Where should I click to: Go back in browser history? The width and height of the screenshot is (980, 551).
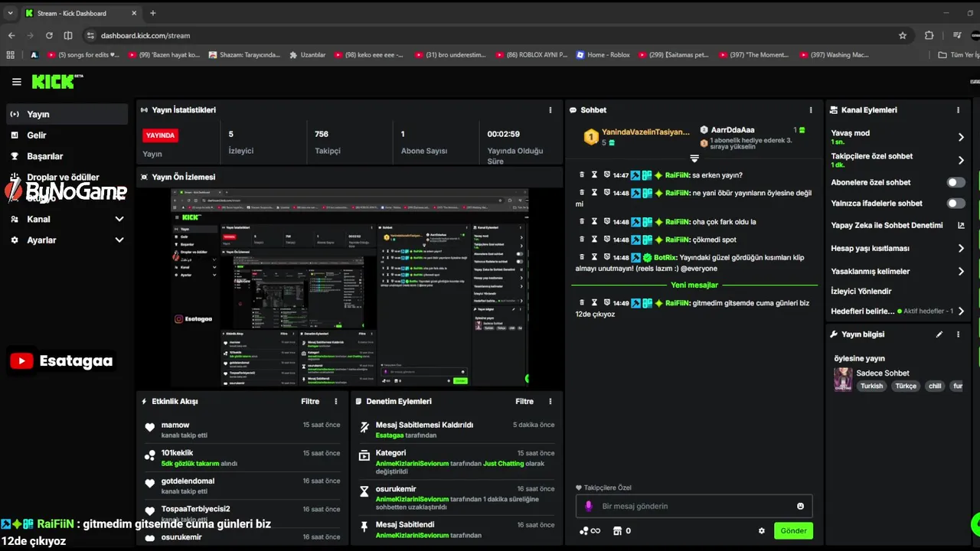pos(11,35)
